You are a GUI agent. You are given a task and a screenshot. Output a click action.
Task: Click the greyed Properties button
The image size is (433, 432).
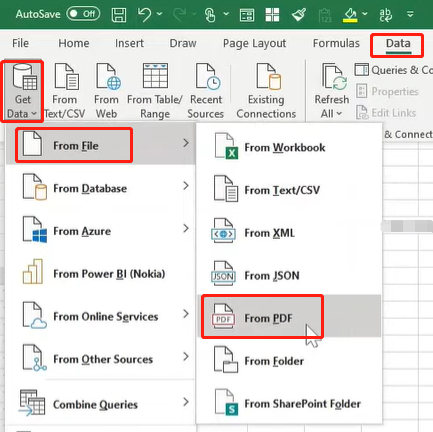(387, 91)
